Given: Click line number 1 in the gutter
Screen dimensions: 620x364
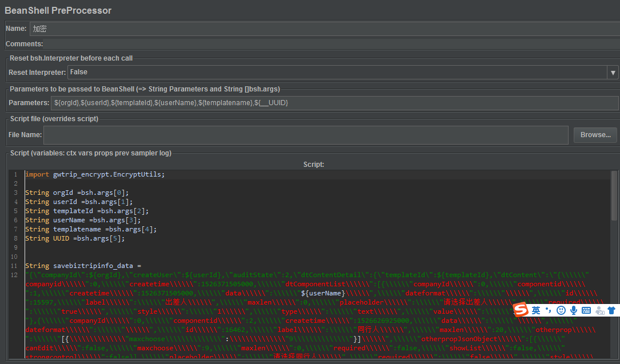Looking at the screenshot, I should click(x=16, y=174).
